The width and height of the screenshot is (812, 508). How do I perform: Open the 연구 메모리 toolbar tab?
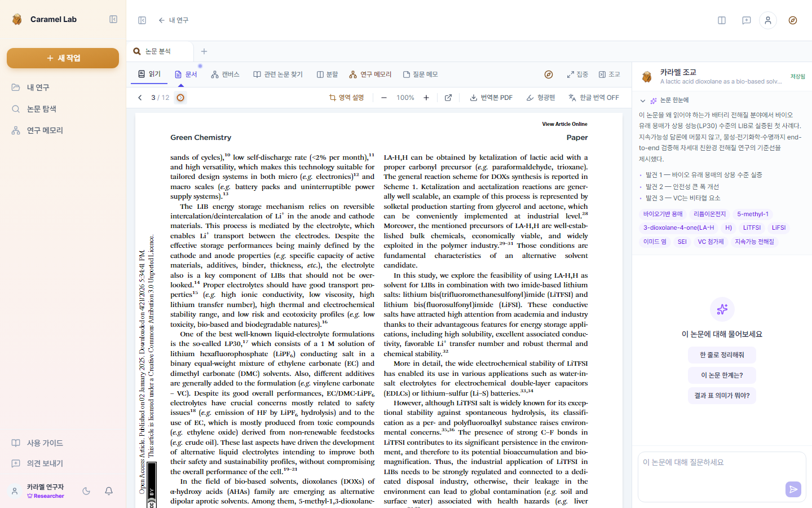coord(370,75)
